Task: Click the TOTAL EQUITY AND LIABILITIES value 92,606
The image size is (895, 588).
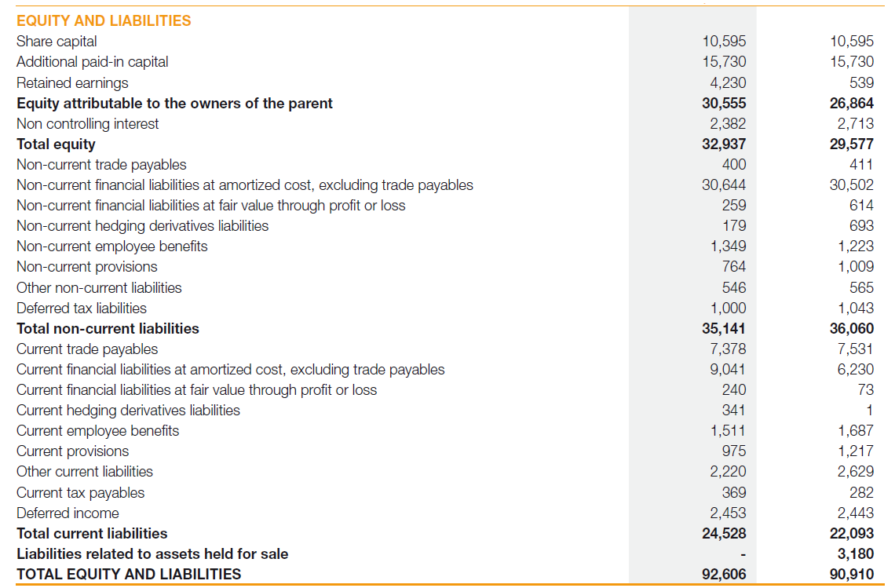Action: (724, 575)
